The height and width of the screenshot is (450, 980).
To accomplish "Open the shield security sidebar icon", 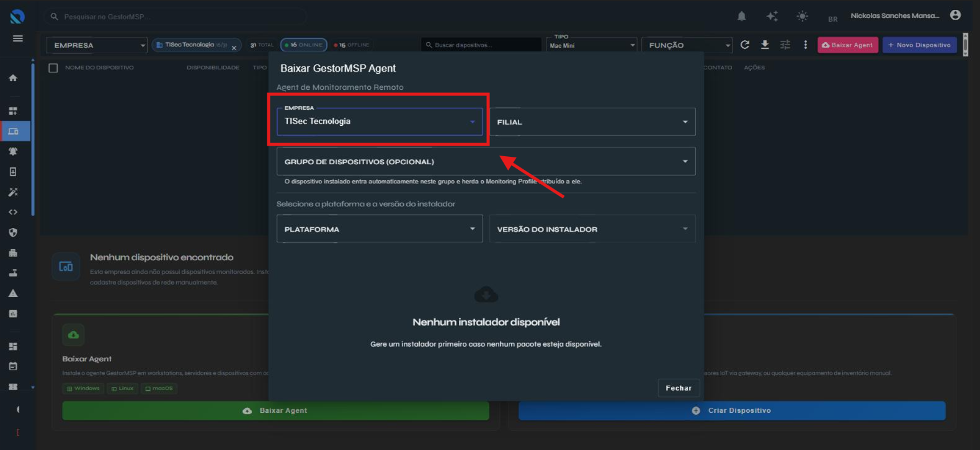I will pyautogui.click(x=13, y=232).
